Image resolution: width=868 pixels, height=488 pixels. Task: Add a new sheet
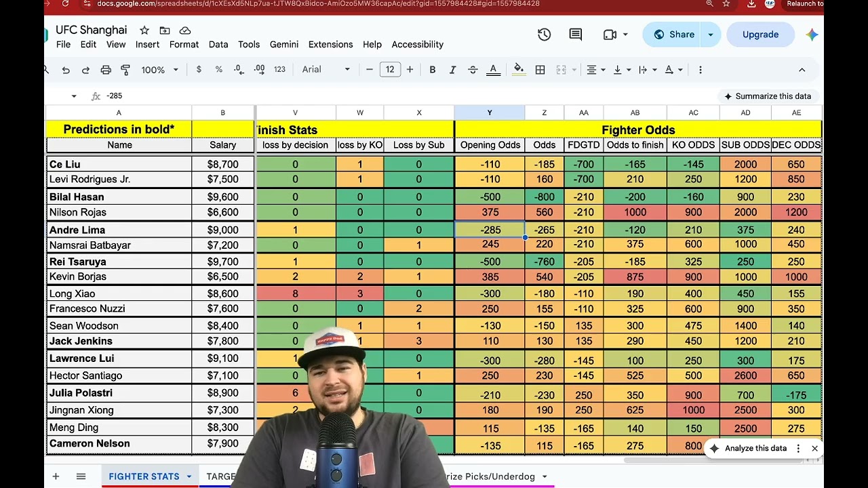[56, 476]
